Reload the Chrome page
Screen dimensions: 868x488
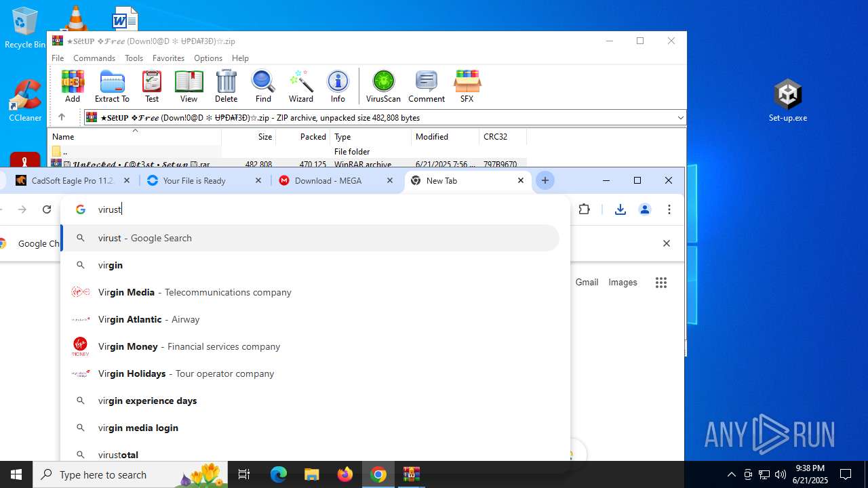pos(47,209)
